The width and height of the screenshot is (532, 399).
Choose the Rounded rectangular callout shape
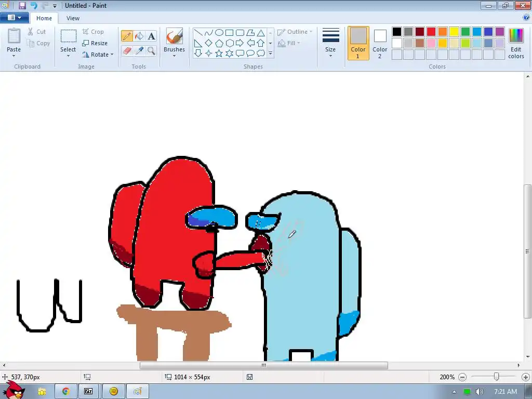(240, 54)
